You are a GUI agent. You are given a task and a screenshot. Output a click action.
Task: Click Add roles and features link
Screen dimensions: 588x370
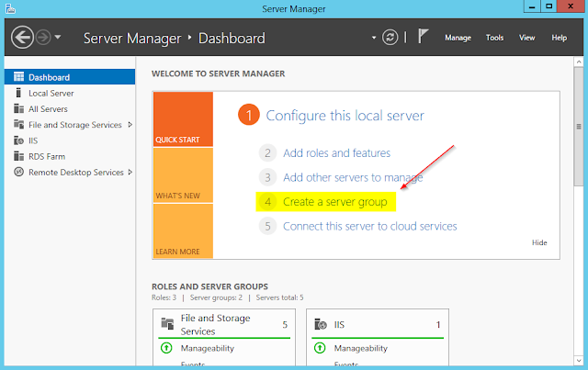point(336,153)
